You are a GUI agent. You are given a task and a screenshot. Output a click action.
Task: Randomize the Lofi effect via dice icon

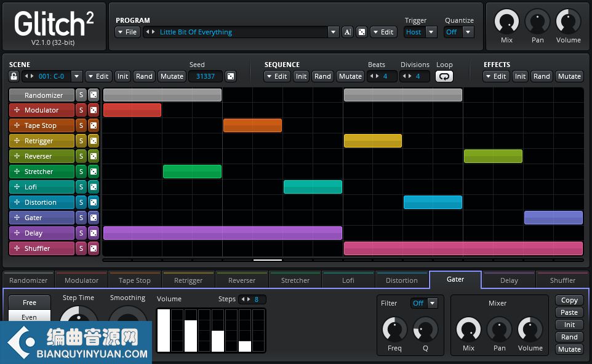(x=94, y=187)
